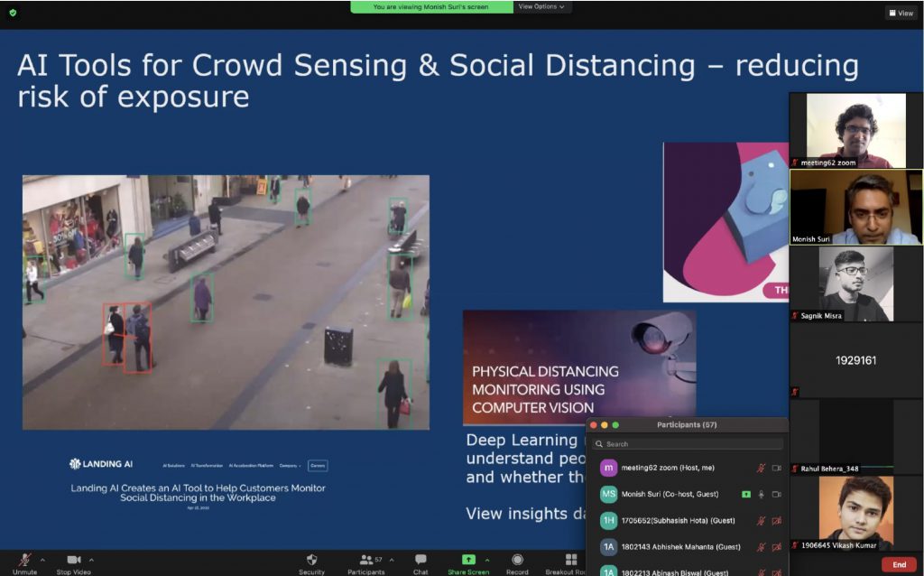Toggle microphone icon for Monish Suri row
Screen dimensions: 924x576
point(762,494)
